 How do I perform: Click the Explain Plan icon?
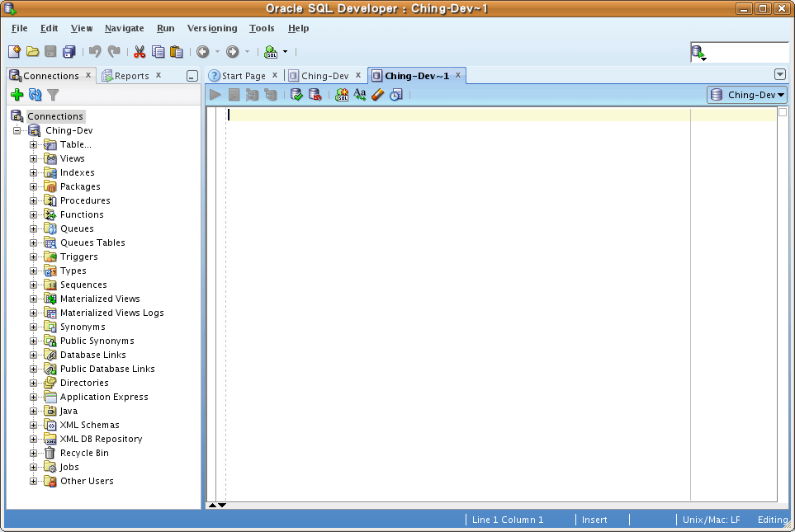pos(252,95)
